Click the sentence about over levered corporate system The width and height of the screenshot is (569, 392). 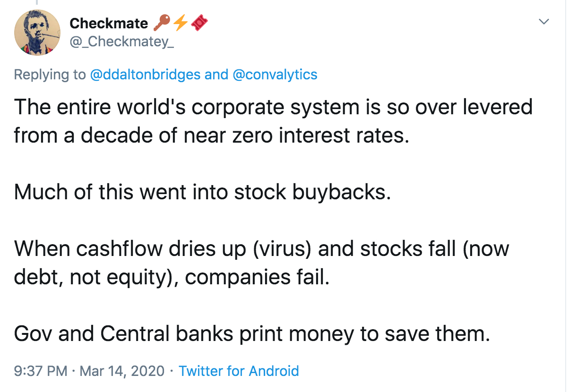pyautogui.click(x=273, y=108)
